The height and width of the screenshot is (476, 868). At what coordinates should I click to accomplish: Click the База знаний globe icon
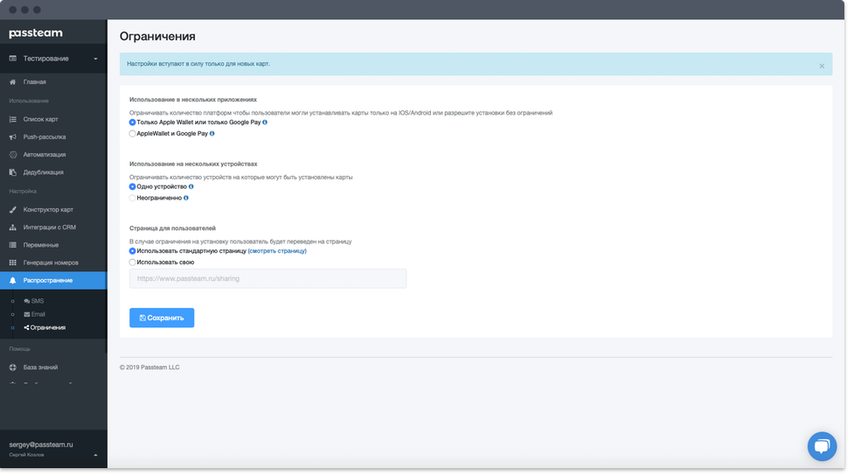(x=13, y=367)
